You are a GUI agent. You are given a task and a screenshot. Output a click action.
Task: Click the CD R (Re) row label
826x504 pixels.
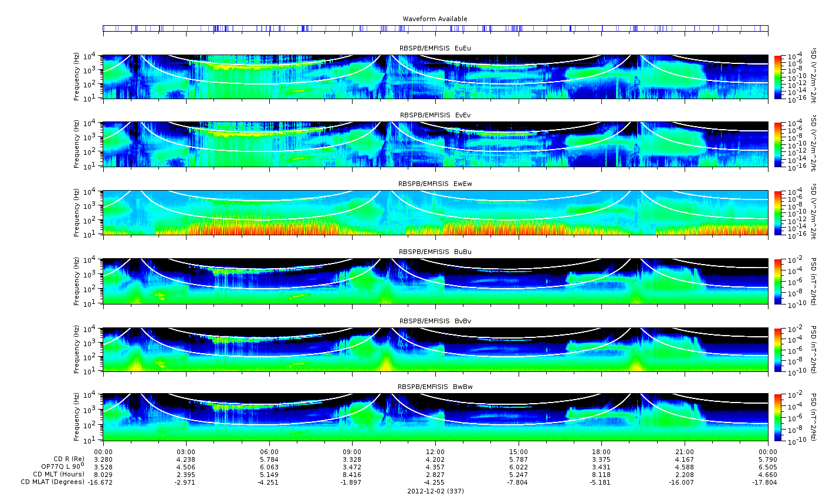(x=69, y=459)
